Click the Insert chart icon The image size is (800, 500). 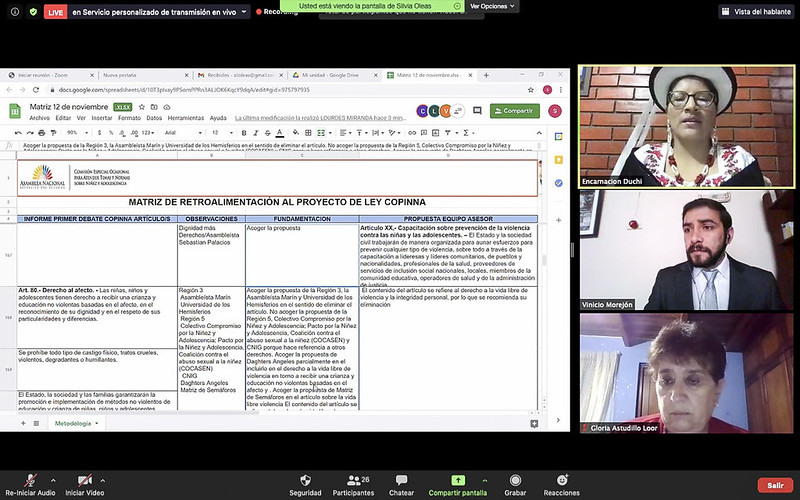(435, 133)
